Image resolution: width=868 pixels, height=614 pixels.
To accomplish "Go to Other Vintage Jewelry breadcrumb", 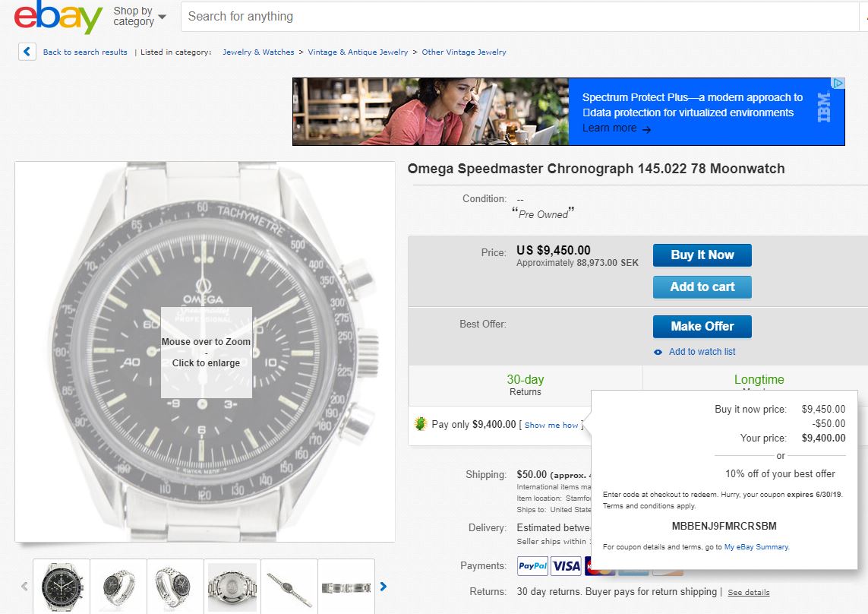I will (463, 52).
